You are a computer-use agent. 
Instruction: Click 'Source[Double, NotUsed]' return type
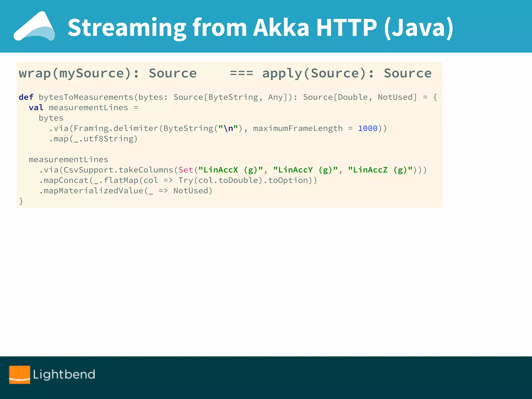pos(360,97)
